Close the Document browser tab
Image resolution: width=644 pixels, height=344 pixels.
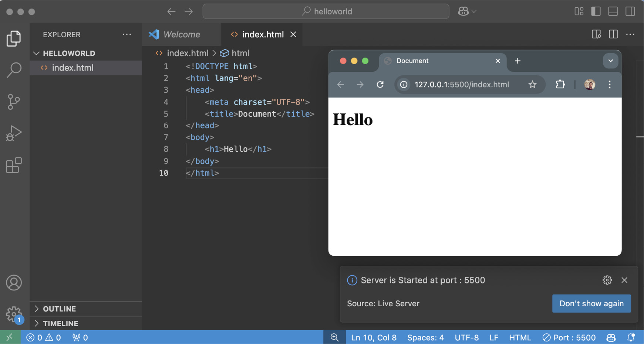(498, 61)
